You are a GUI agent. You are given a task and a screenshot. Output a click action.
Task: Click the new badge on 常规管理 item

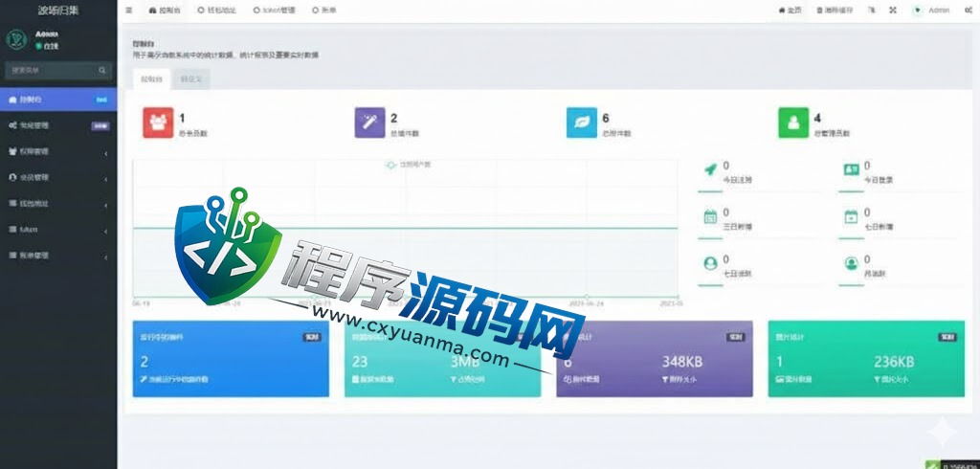point(100,126)
